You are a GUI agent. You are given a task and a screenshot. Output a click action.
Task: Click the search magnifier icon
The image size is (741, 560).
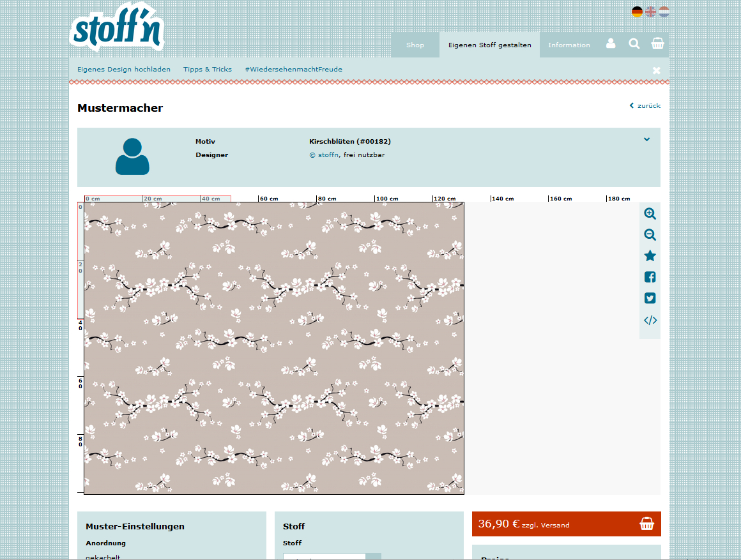click(634, 43)
